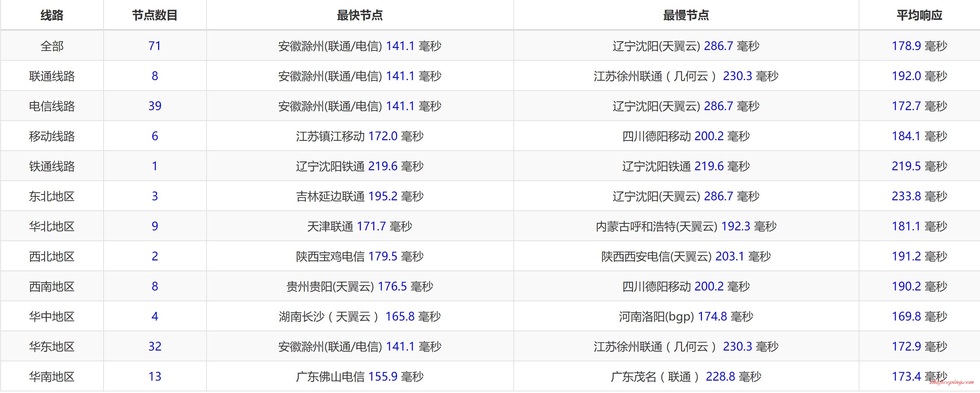The image size is (980, 393).
Task: Click 辽宁沈阳铁通 fastest node in 铁通线路 row
Action: (360, 166)
